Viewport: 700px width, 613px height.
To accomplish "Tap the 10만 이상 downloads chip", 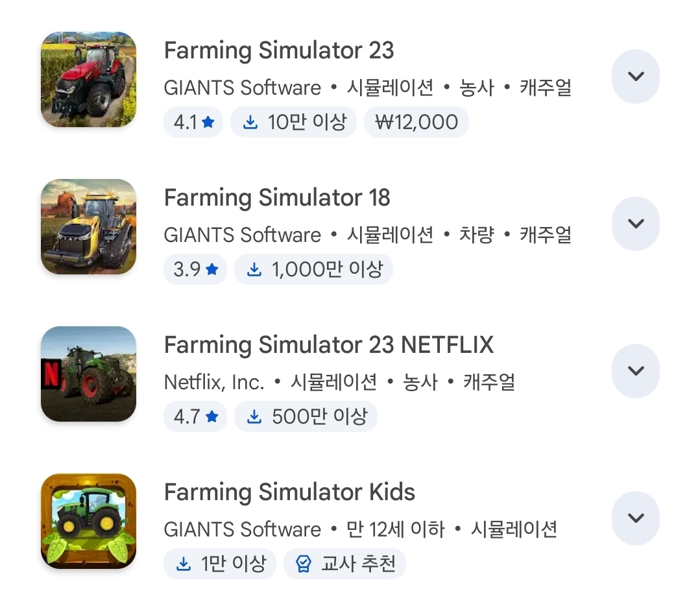I will click(x=295, y=123).
